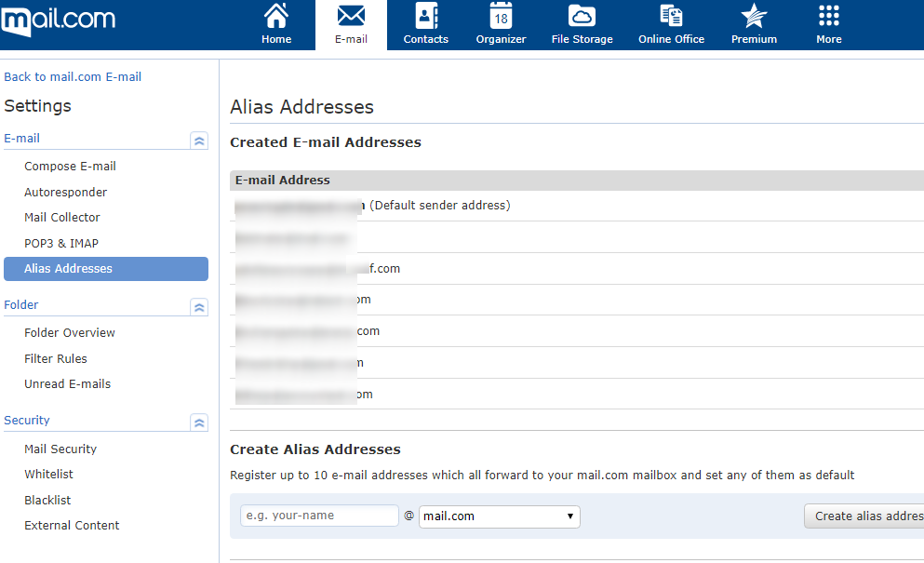
Task: Collapse the E-mail settings section
Action: (x=199, y=141)
